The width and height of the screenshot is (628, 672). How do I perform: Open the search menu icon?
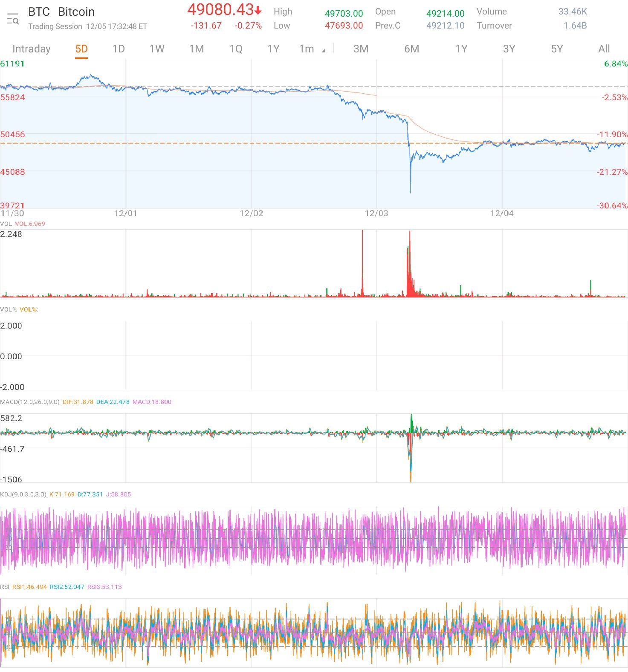13,19
